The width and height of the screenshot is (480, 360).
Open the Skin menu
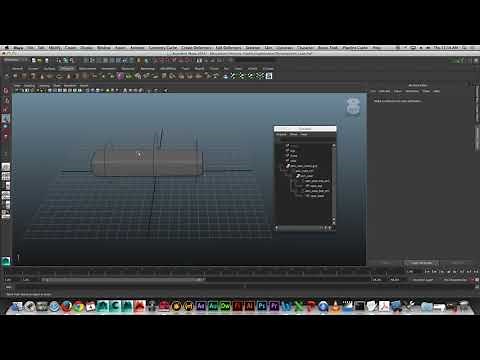tap(268, 48)
